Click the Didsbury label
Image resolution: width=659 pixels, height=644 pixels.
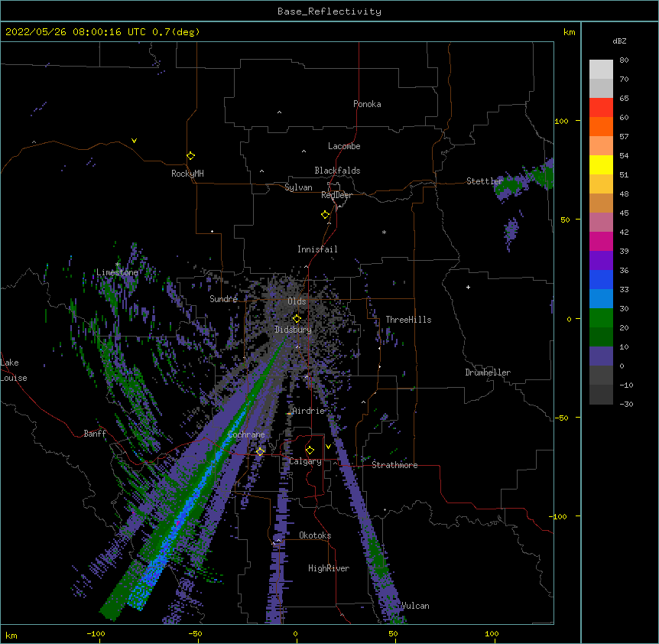click(293, 330)
